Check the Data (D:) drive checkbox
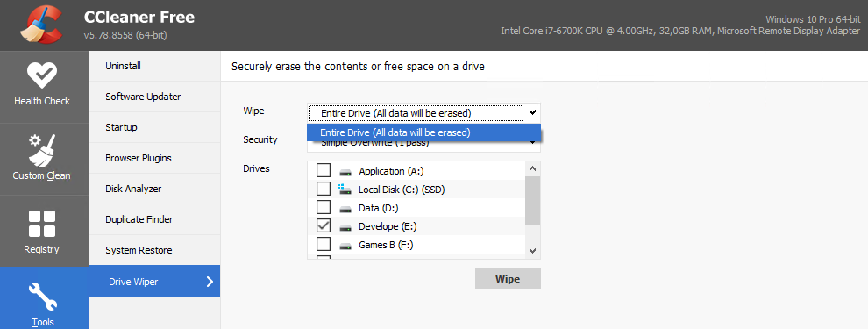 (324, 208)
